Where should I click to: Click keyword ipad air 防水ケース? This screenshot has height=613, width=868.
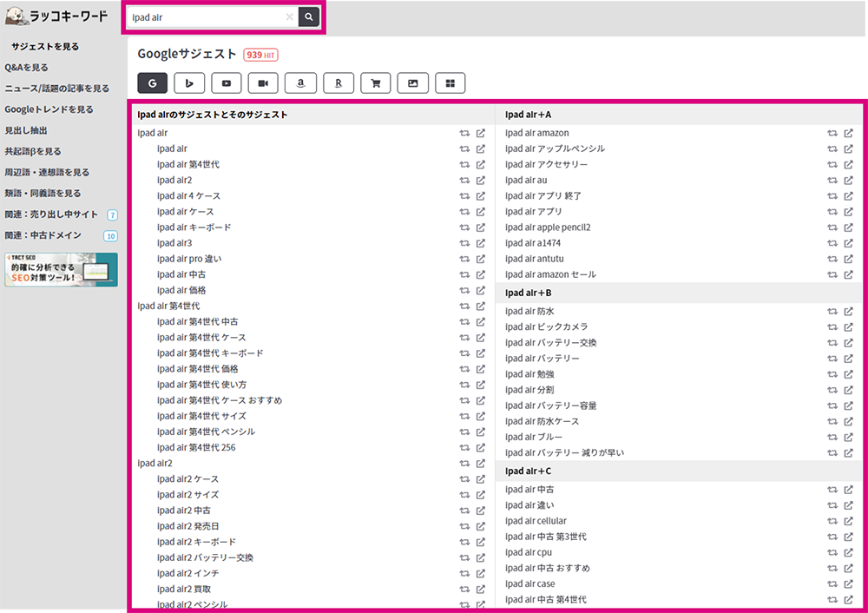click(x=542, y=421)
